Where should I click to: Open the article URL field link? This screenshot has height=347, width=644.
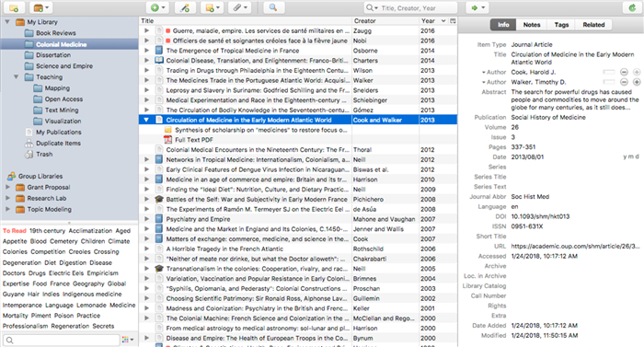(x=575, y=247)
